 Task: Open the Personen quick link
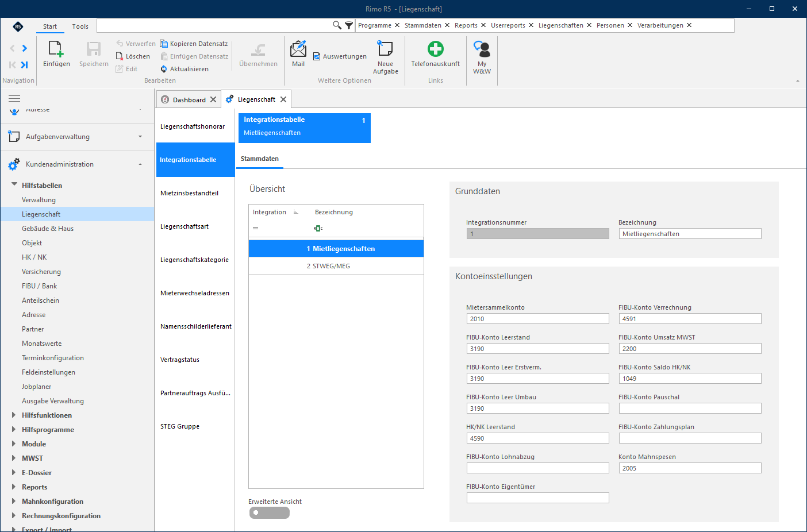610,25
